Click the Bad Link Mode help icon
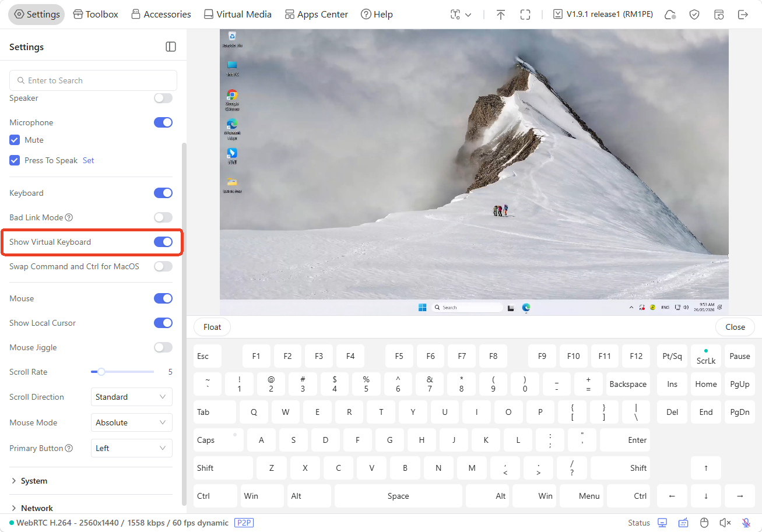The width and height of the screenshot is (762, 532). click(x=69, y=217)
